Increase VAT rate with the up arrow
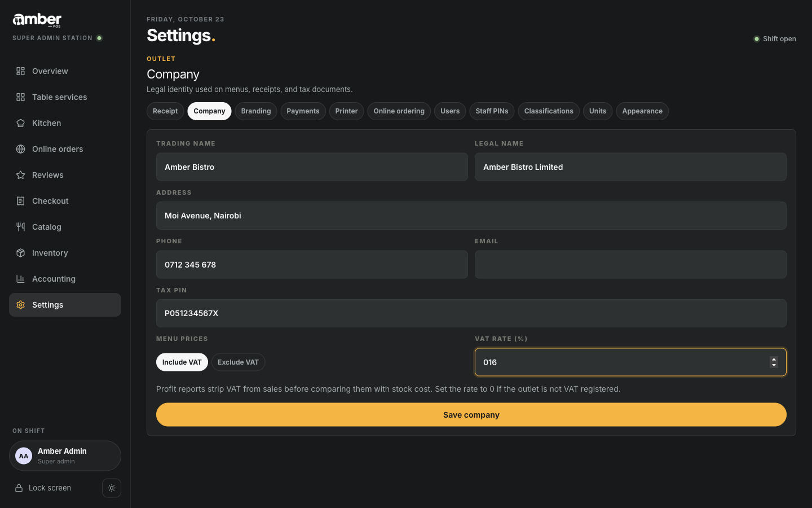The image size is (812, 508). (x=774, y=360)
